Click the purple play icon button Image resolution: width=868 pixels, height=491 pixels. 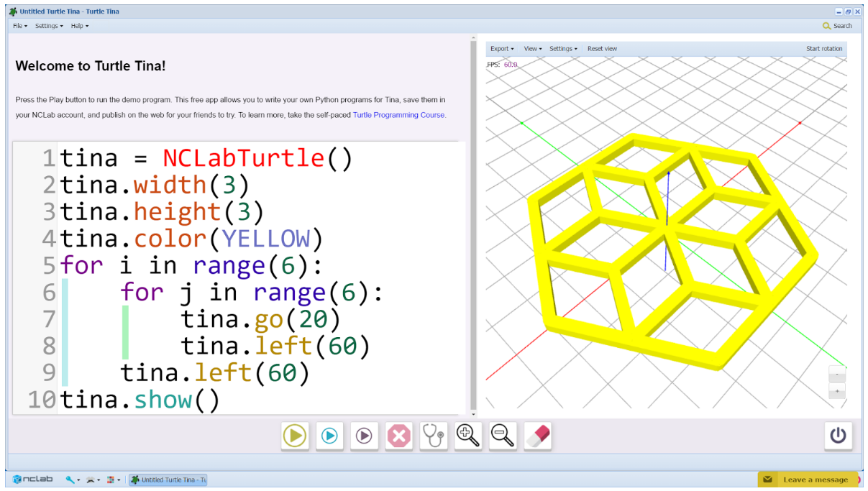[364, 436]
